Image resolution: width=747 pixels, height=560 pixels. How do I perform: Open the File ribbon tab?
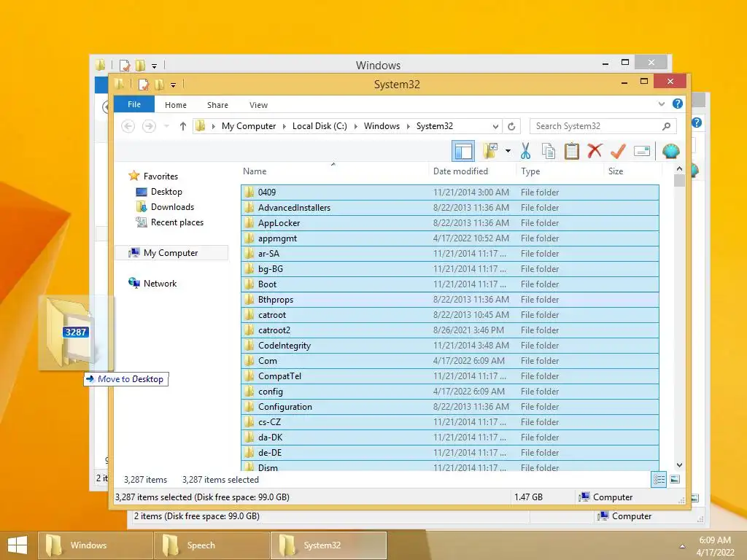point(134,104)
